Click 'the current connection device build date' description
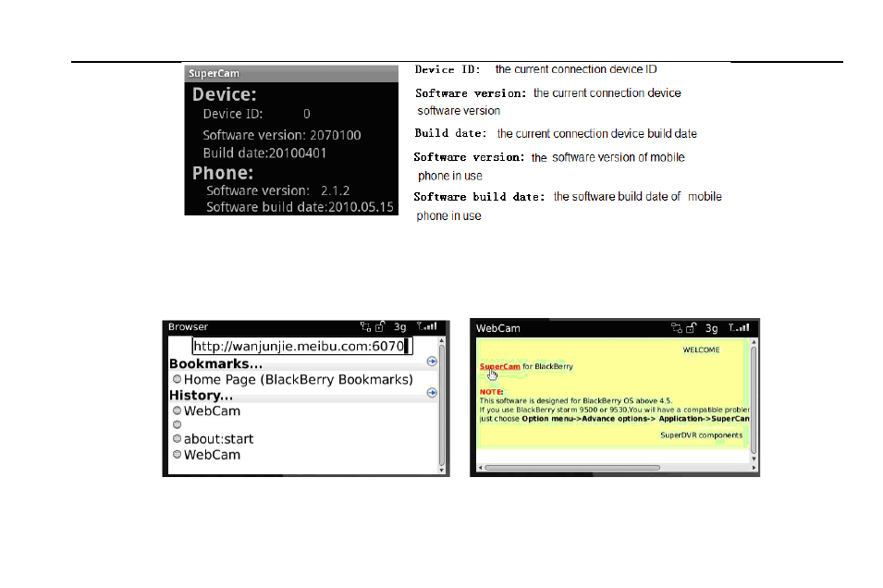The height and width of the screenshot is (588, 883). [x=597, y=133]
